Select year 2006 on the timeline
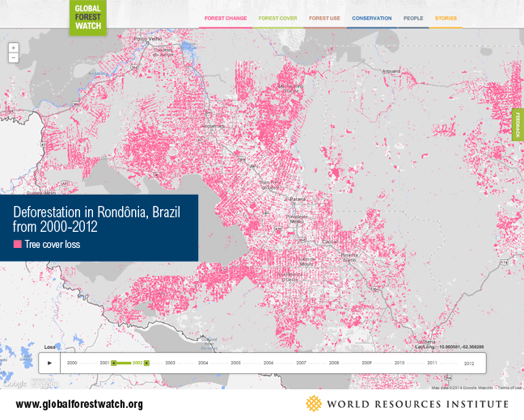Image resolution: width=524 pixels, height=420 pixels. [268, 363]
